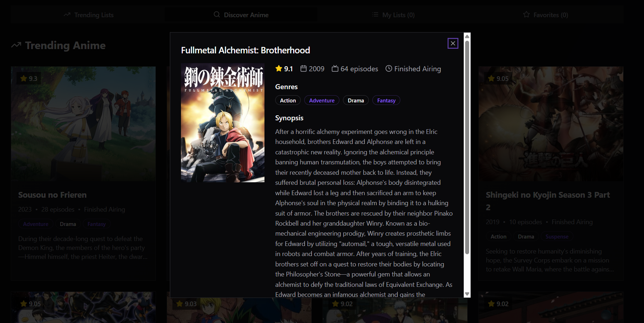The width and height of the screenshot is (644, 323).
Task: Click the star icon in Favorites tab
Action: [526, 14]
